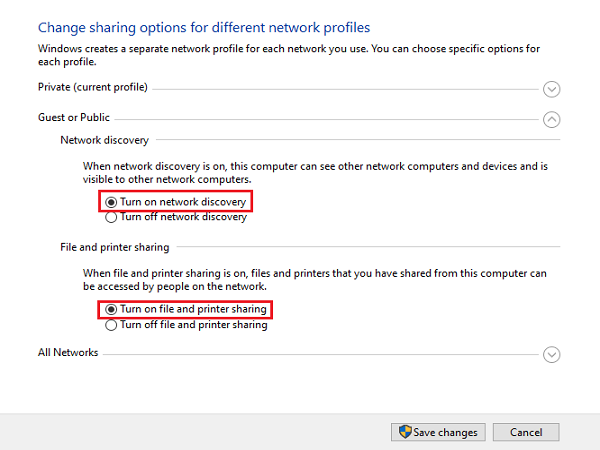Select Turn off network discovery radio button
Image resolution: width=600 pixels, height=450 pixels.
click(x=111, y=217)
